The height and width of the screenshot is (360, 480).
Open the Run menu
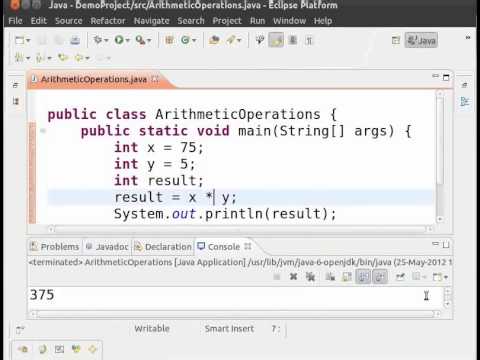(x=257, y=21)
